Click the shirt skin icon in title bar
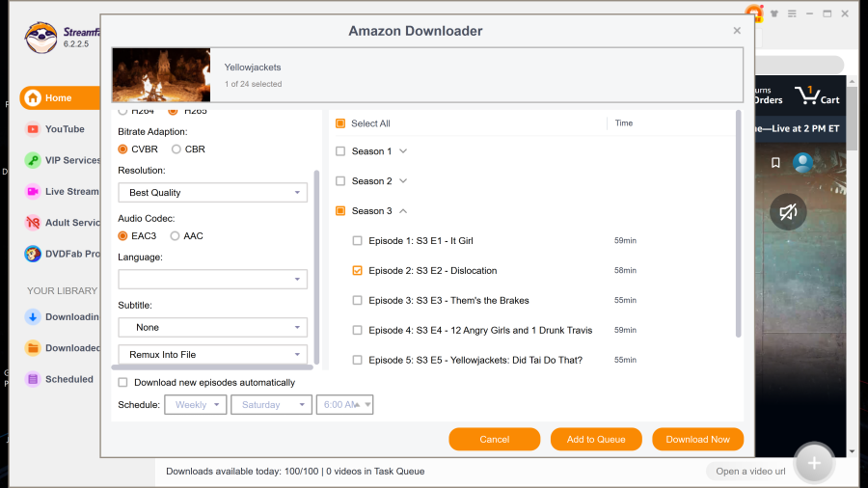 [773, 14]
